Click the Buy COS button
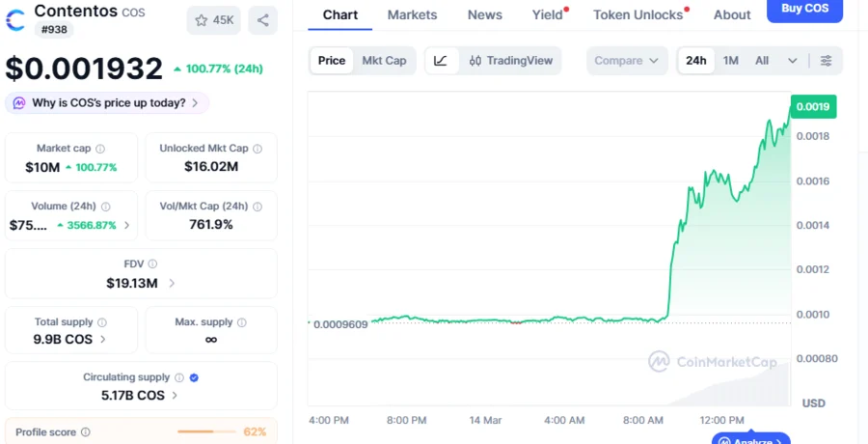The image size is (868, 444). click(804, 9)
